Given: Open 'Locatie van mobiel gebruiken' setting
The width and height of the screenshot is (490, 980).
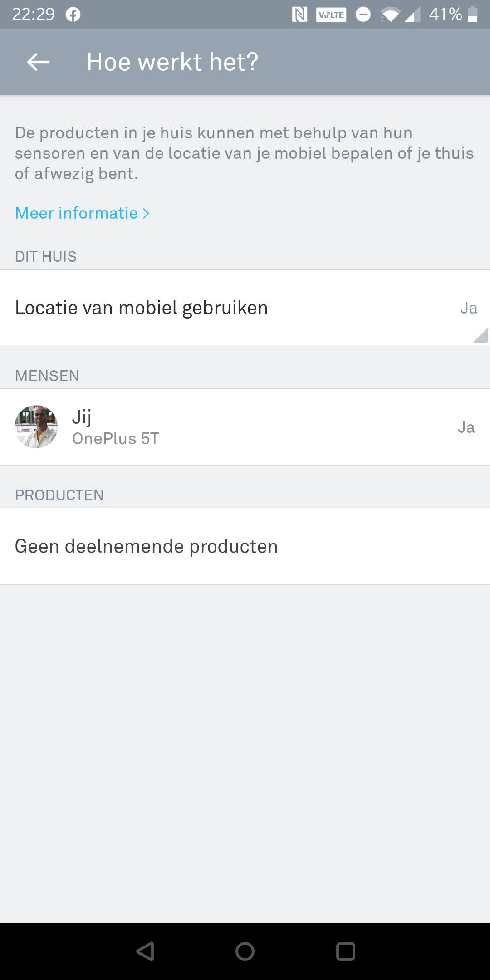Looking at the screenshot, I should [x=142, y=308].
